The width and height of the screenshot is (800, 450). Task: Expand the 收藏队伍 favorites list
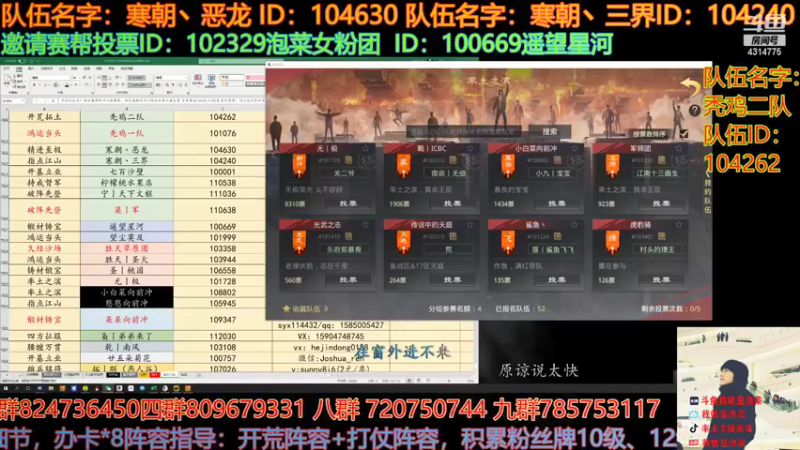coord(306,309)
